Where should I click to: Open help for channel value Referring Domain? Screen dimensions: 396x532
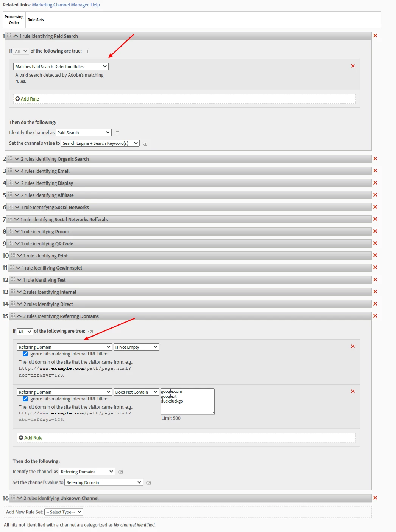tap(148, 483)
